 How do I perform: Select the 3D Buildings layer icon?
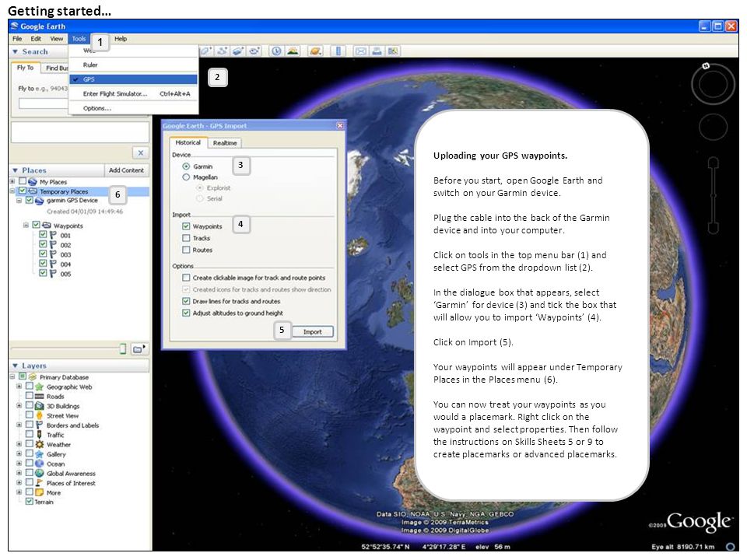coord(40,406)
